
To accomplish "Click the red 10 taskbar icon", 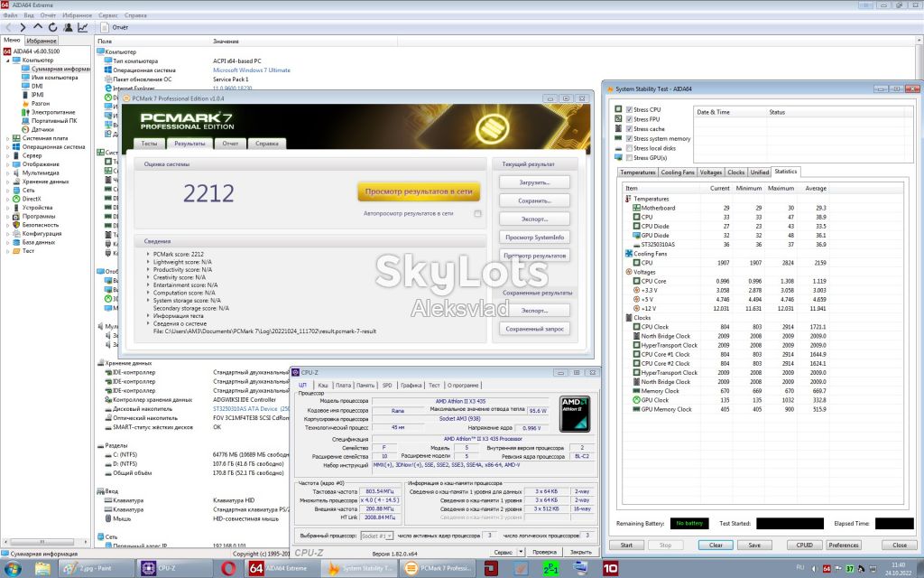I will 610,569.
